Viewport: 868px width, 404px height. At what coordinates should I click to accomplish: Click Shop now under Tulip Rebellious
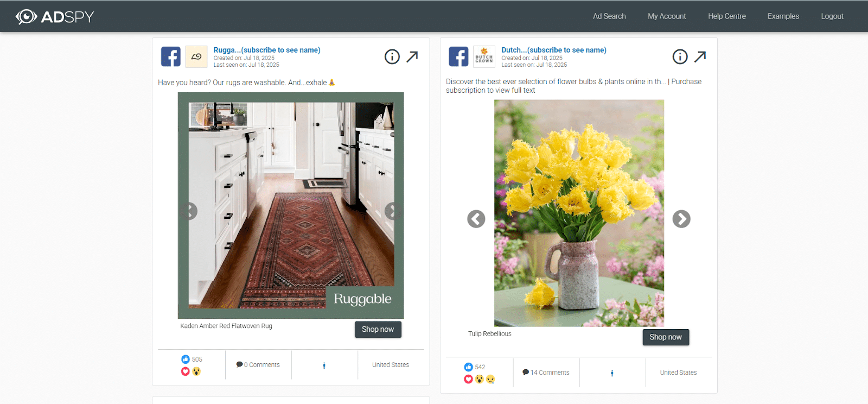click(x=666, y=337)
